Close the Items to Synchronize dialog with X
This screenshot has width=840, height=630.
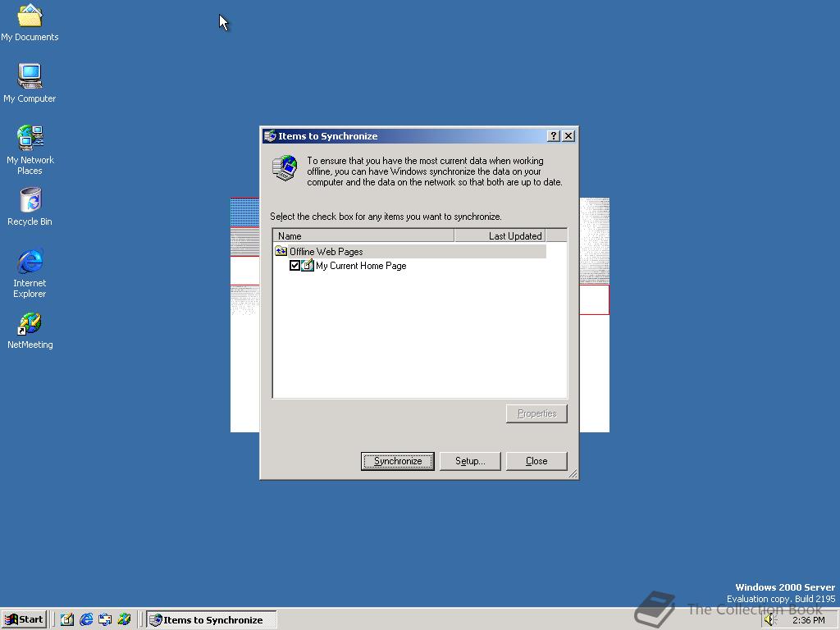click(568, 136)
